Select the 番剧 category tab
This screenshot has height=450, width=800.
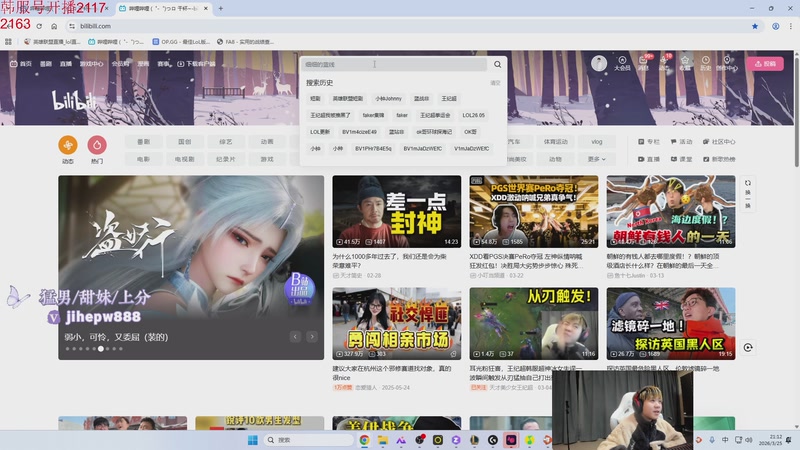point(144,142)
